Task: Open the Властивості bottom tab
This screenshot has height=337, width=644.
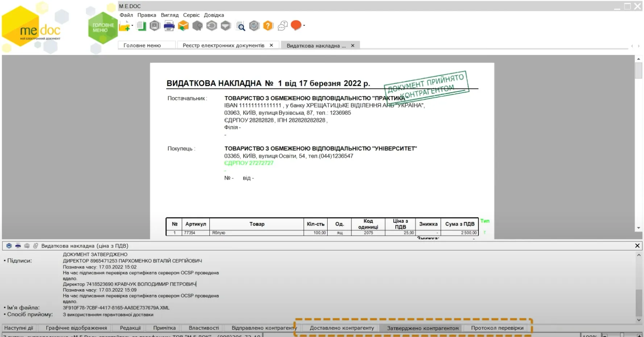Action: tap(204, 328)
